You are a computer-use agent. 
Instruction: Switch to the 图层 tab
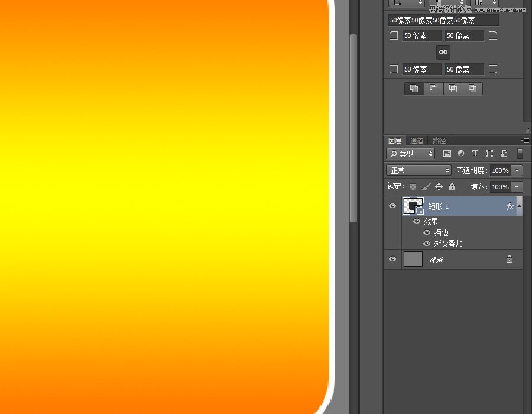(x=395, y=141)
